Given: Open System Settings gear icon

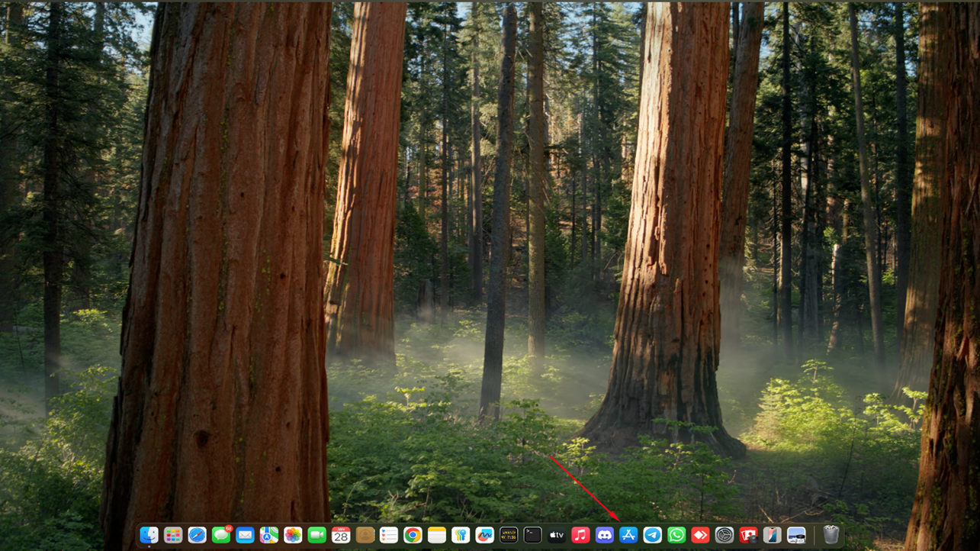Looking at the screenshot, I should [725, 535].
